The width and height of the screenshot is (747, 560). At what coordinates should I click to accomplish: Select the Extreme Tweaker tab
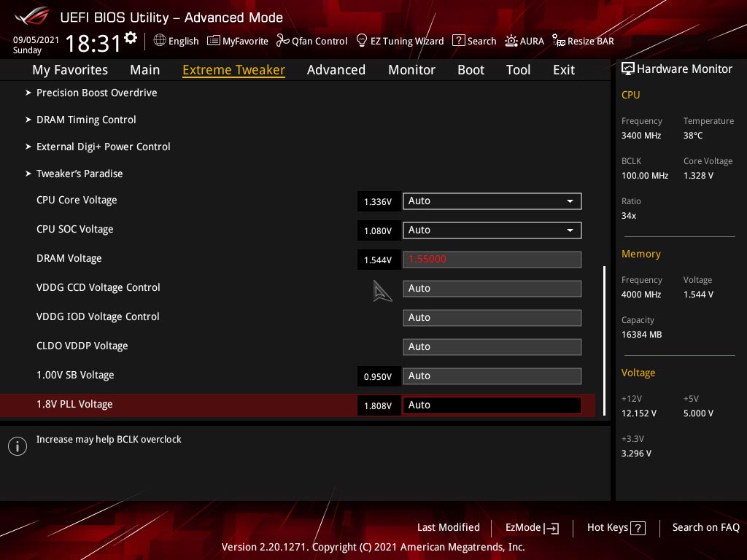pos(233,69)
